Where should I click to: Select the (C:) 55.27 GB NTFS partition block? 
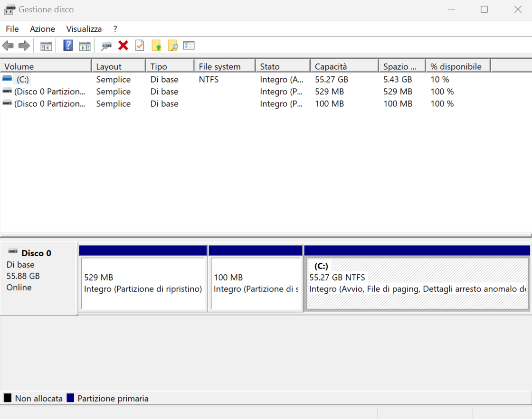[x=417, y=283]
